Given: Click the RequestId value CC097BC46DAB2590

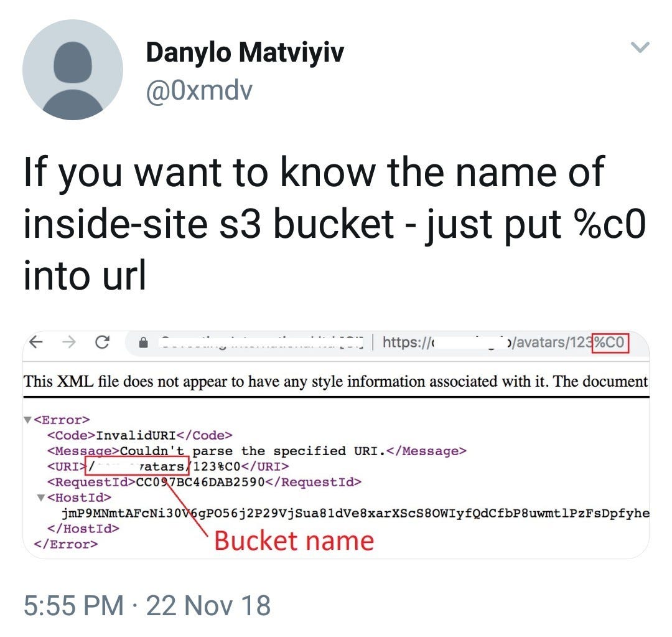Looking at the screenshot, I should (x=200, y=482).
